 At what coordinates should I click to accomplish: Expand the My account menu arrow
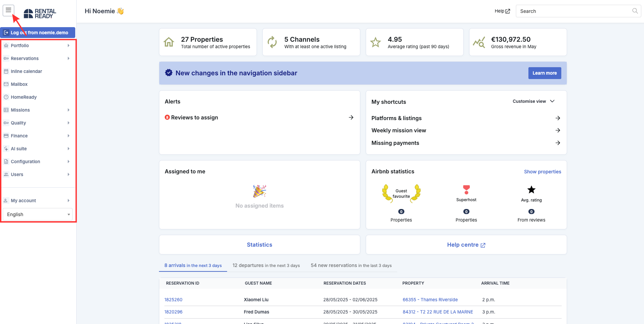(68, 201)
